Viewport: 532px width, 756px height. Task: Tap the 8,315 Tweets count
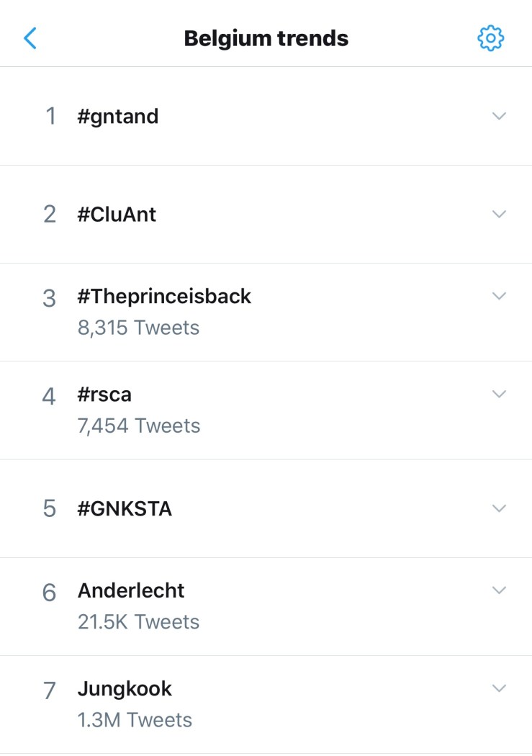[x=138, y=328]
